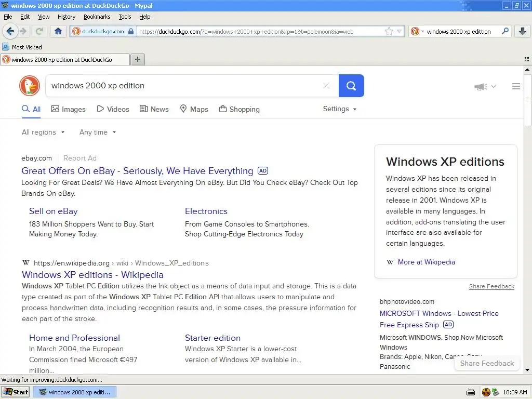Open the Starter edition sublink
Image resolution: width=532 pixels, height=399 pixels.
point(212,338)
